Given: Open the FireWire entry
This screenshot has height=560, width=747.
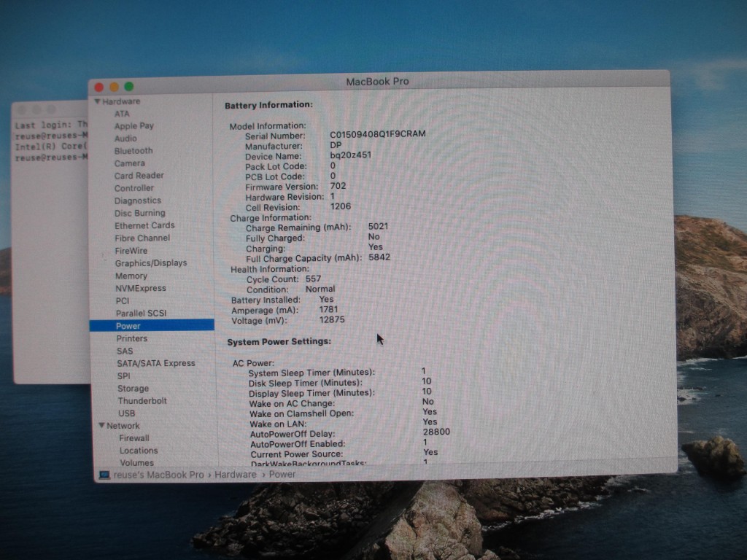Looking at the screenshot, I should pyautogui.click(x=131, y=251).
